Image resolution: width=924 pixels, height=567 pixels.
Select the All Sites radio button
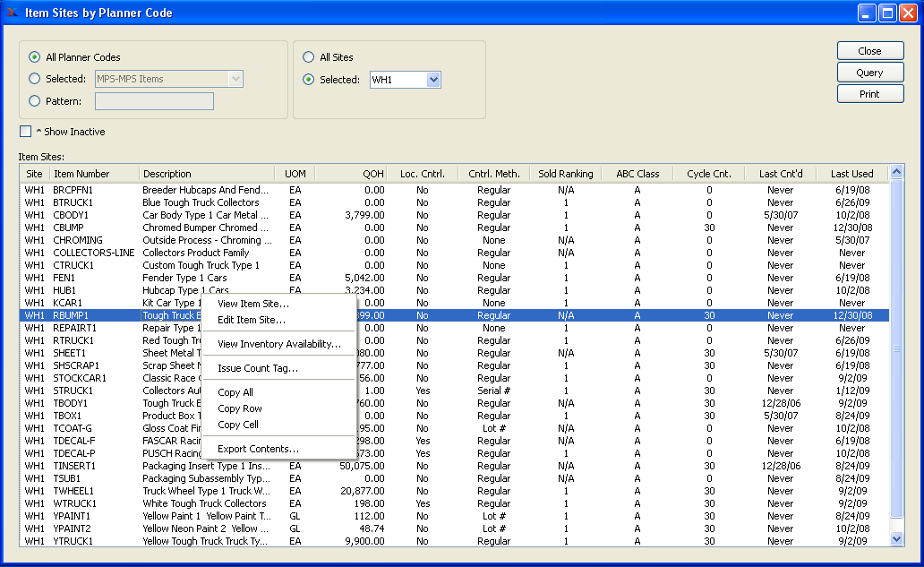pyautogui.click(x=309, y=57)
